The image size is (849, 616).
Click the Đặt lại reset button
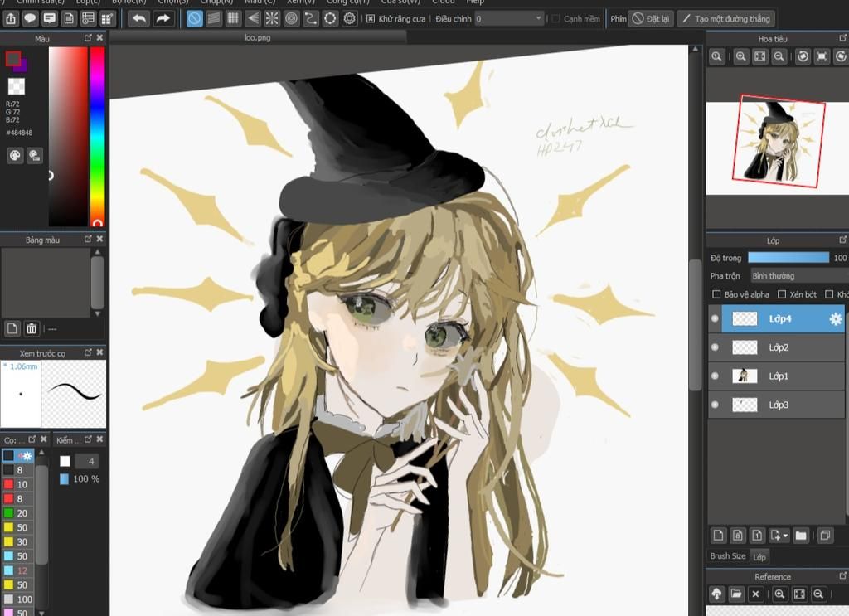(x=651, y=18)
